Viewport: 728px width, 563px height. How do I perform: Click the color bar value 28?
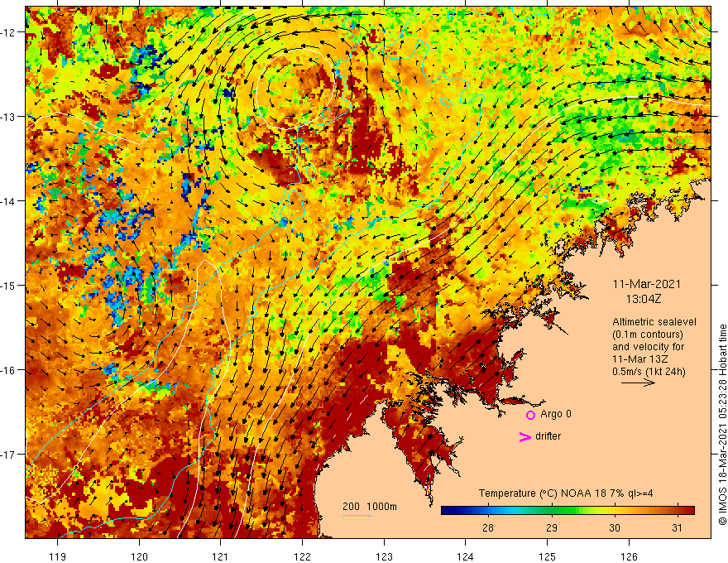487,527
